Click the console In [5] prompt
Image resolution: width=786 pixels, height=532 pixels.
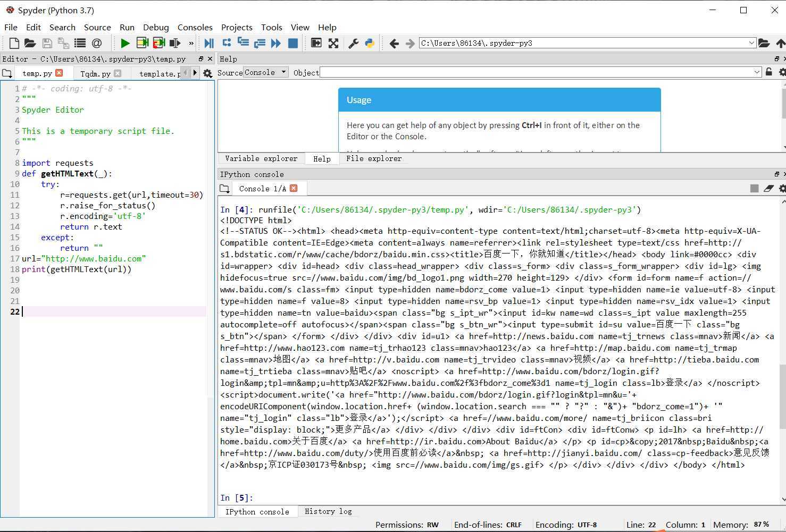click(x=237, y=498)
